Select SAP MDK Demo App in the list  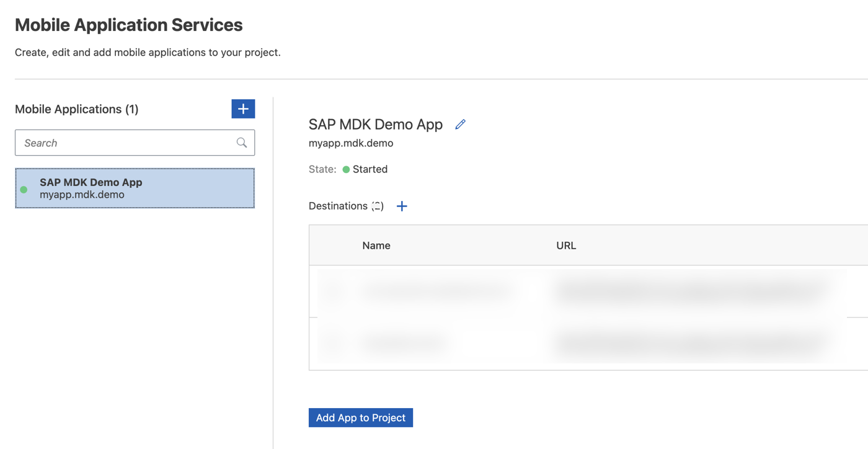point(135,188)
